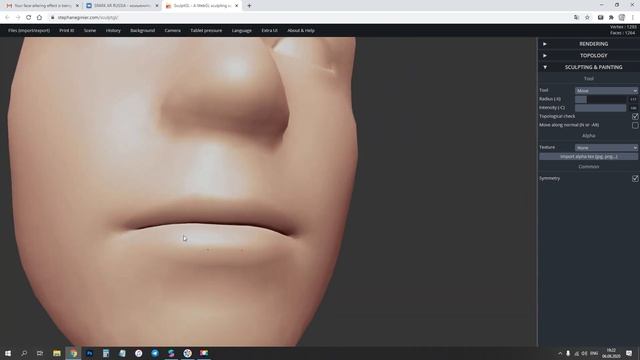Close the Gmail browser tab

tap(77, 6)
